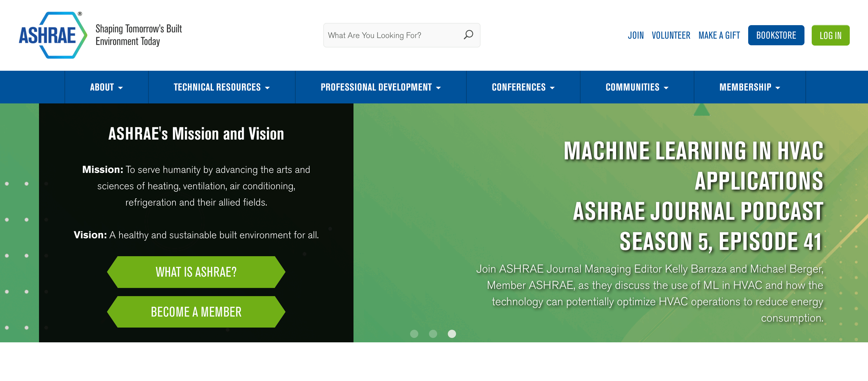Open the JOIN link
This screenshot has width=868, height=381.
[x=636, y=36]
